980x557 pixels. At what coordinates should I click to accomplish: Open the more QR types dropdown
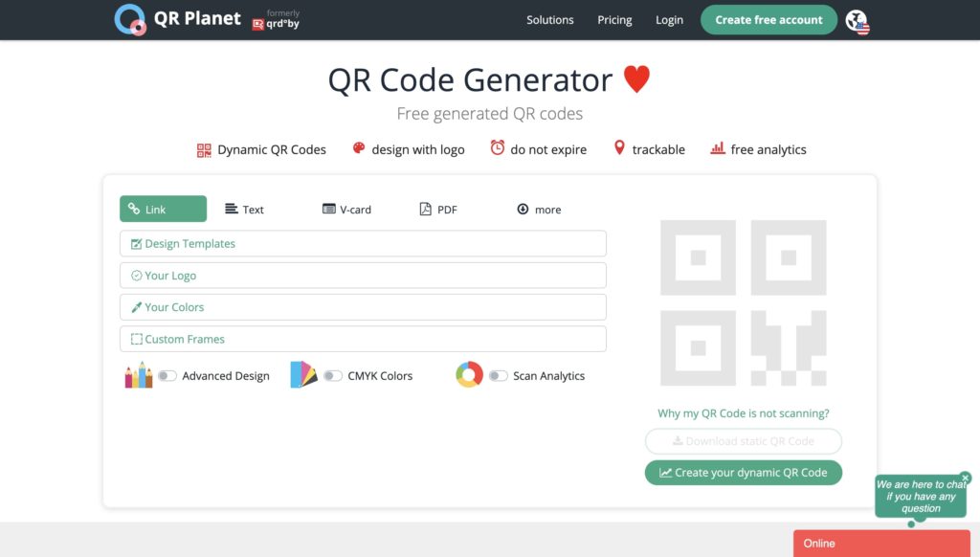[x=539, y=210]
